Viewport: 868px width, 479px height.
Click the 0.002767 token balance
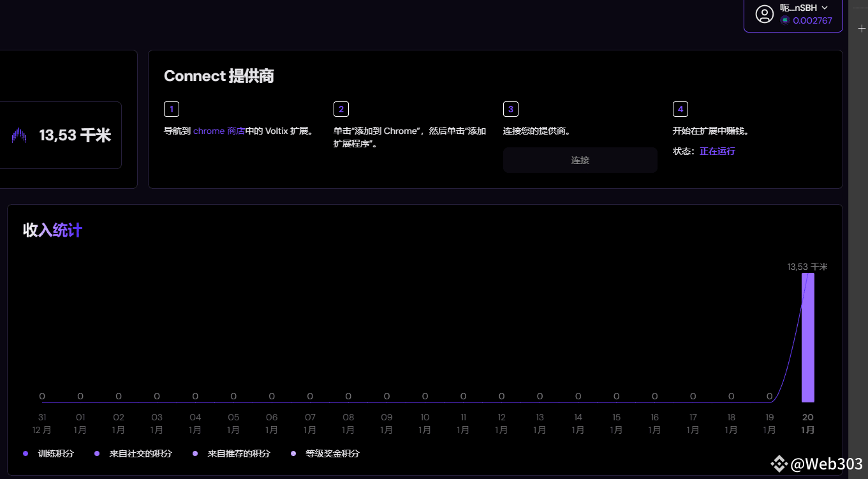coord(813,20)
